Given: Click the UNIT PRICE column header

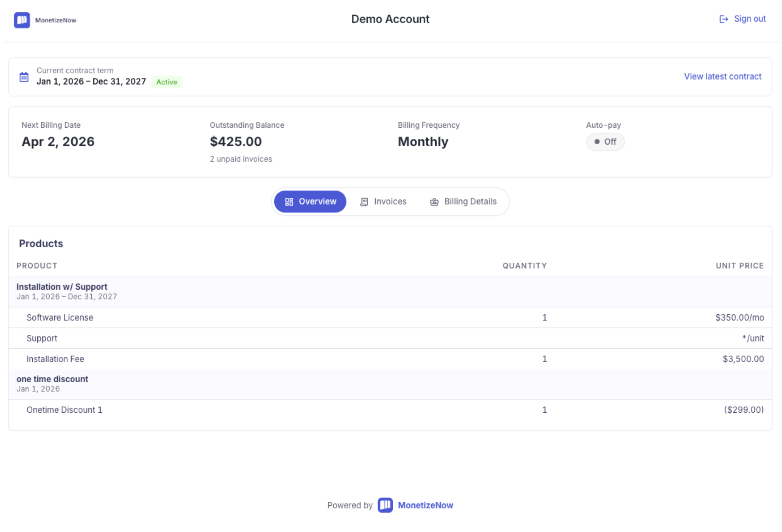Looking at the screenshot, I should click(740, 266).
